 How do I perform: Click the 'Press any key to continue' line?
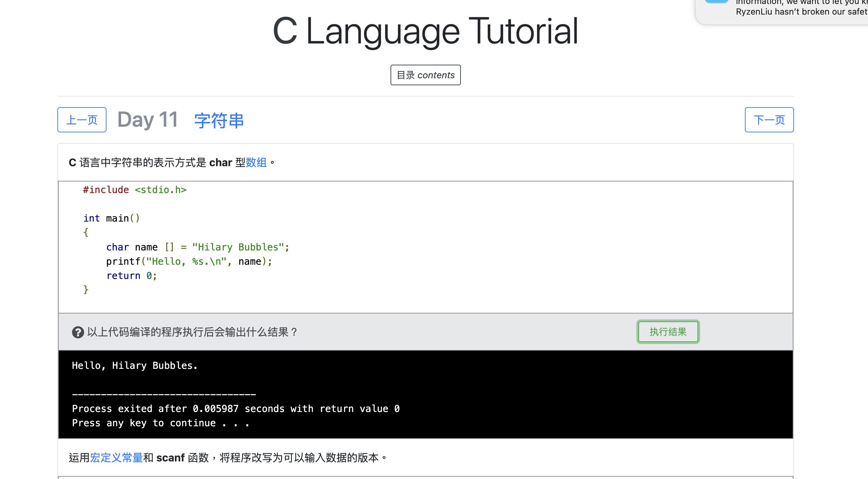tap(161, 423)
